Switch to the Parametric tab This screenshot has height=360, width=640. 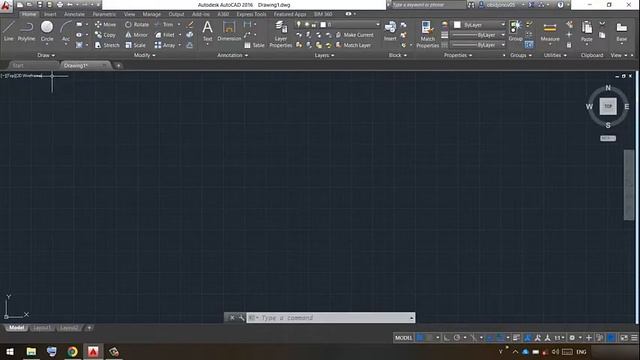pyautogui.click(x=104, y=14)
